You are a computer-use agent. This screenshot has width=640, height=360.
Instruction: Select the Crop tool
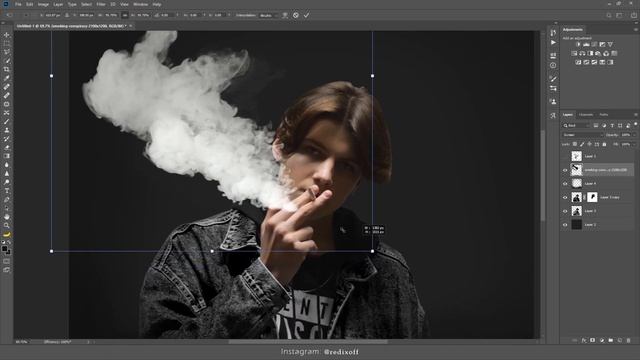[x=7, y=69]
